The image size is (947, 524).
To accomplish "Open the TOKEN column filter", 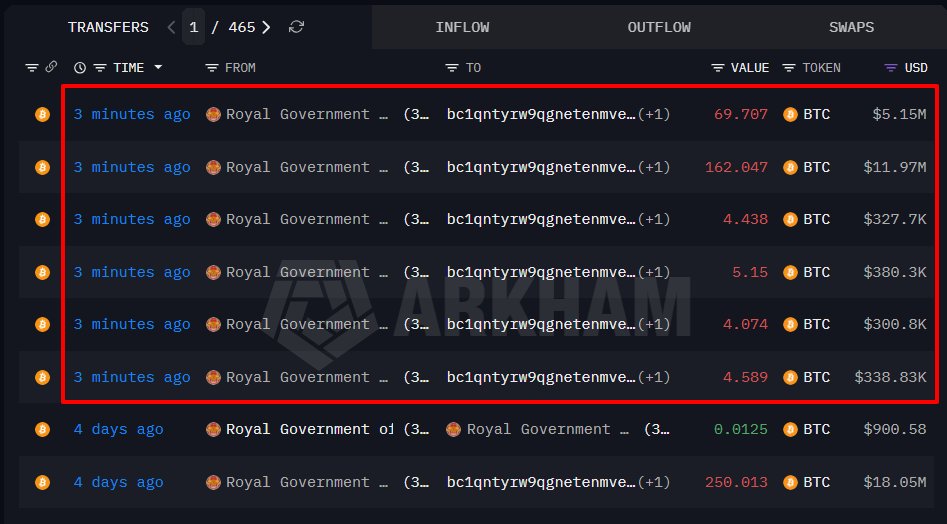I will (x=789, y=68).
